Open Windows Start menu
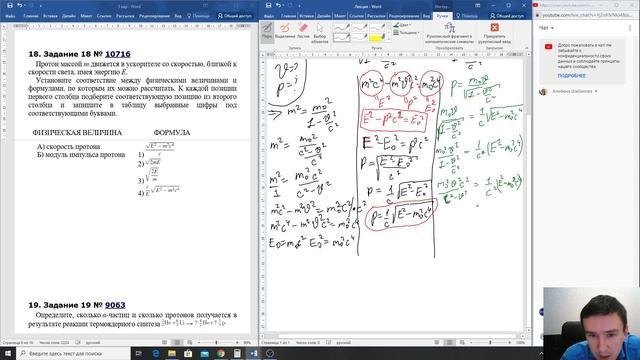Viewport: 640px width, 360px height. tap(8, 353)
